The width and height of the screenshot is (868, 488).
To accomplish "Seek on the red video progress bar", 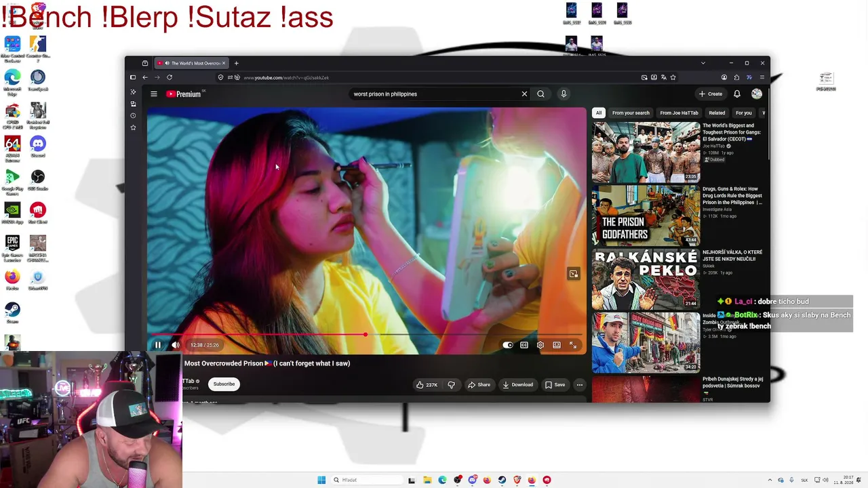I will click(x=366, y=335).
